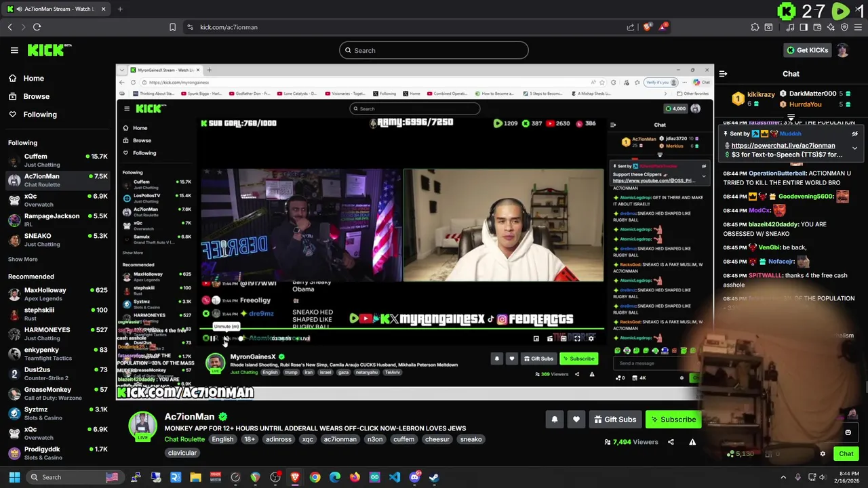Subscribe to Ac7ionMan channel
This screenshot has width=868, height=488.
673,420
